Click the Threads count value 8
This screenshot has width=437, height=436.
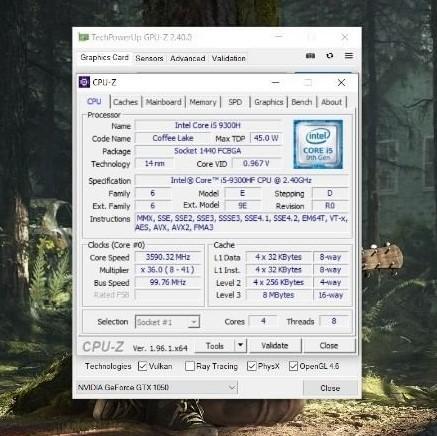(334, 321)
